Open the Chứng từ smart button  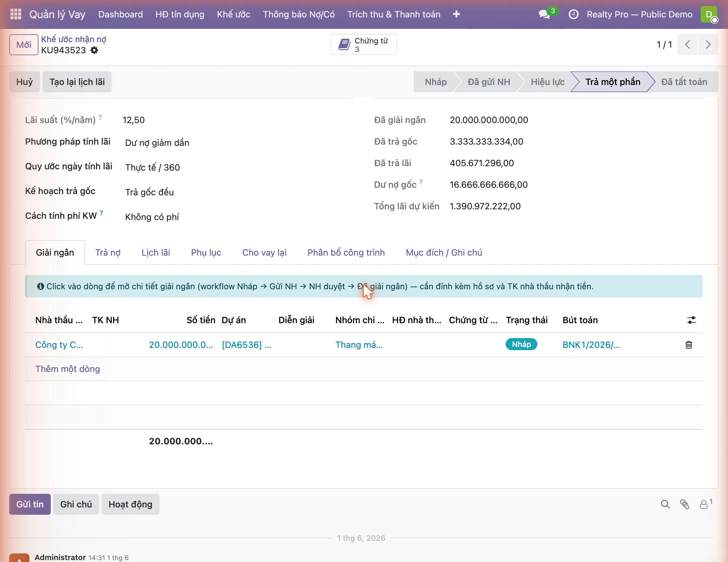(364, 45)
